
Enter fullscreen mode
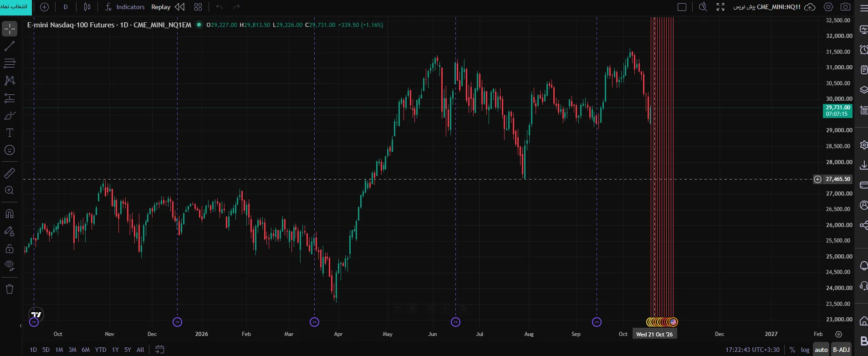click(x=720, y=7)
